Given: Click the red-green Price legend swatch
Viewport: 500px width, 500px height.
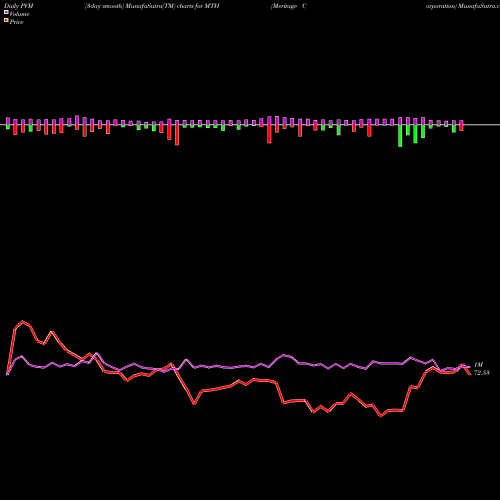Looking at the screenshot, I should coord(6,21).
